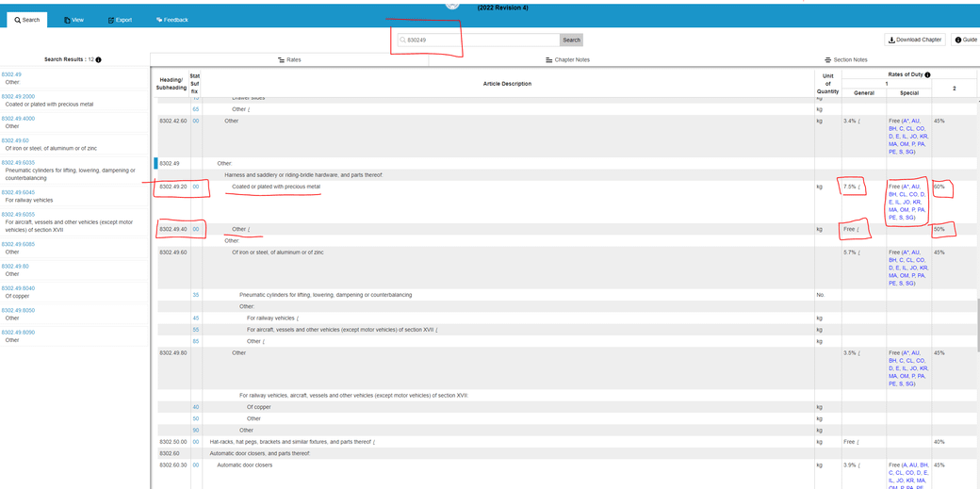Click the magnifier icon inside the search field

402,41
